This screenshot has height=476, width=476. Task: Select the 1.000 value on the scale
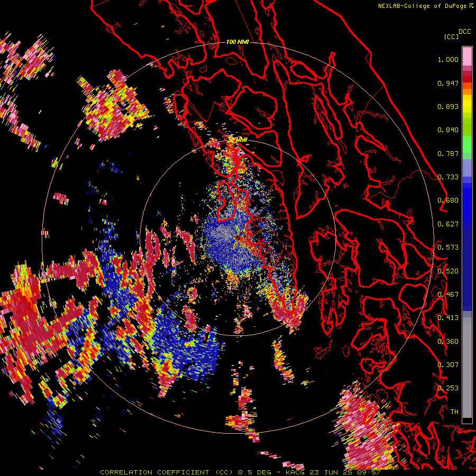coord(448,59)
